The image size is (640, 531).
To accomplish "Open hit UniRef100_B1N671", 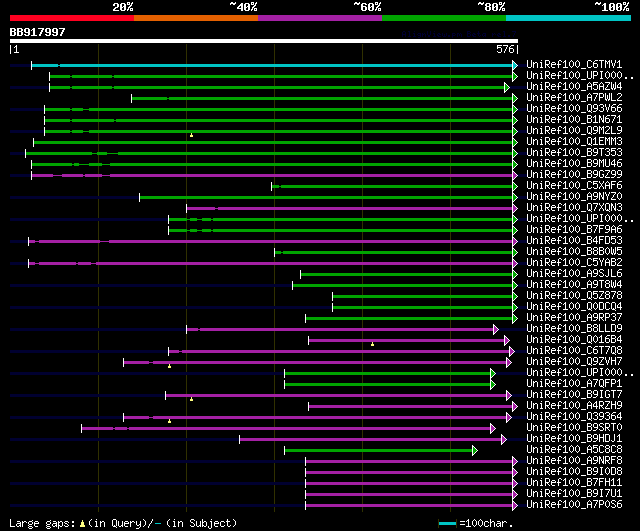I will pos(574,120).
